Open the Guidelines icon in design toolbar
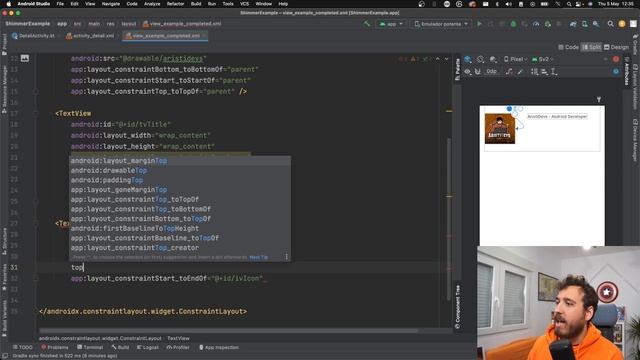The image size is (640, 360). 554,71
